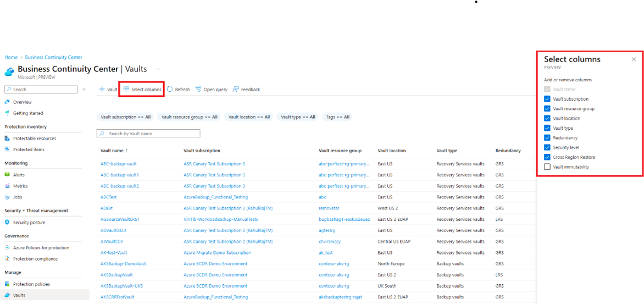This screenshot has height=304, width=644.
Task: Open ADEvt vault link
Action: [107, 208]
